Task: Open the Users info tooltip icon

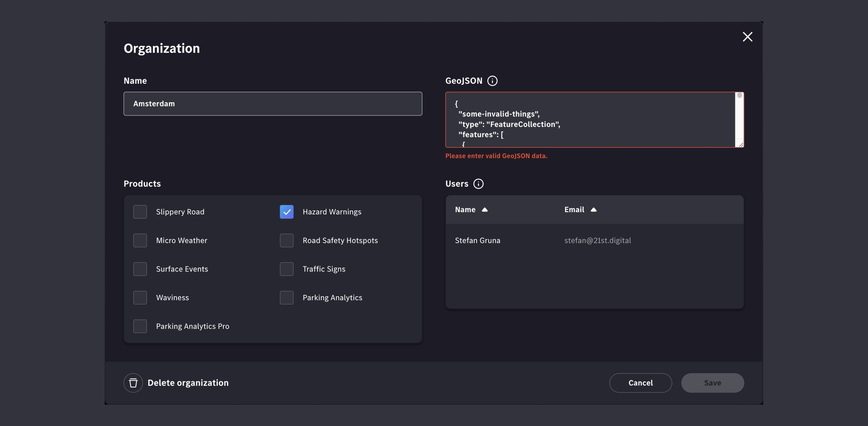Action: (x=478, y=184)
